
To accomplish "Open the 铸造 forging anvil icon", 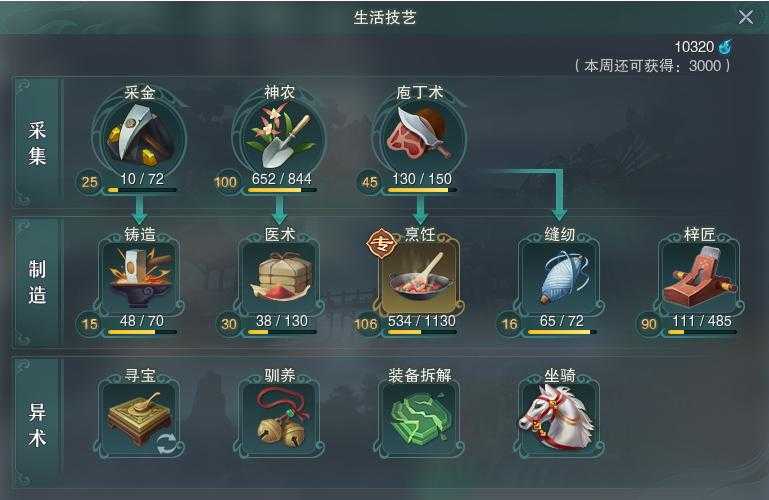I will pyautogui.click(x=140, y=277).
